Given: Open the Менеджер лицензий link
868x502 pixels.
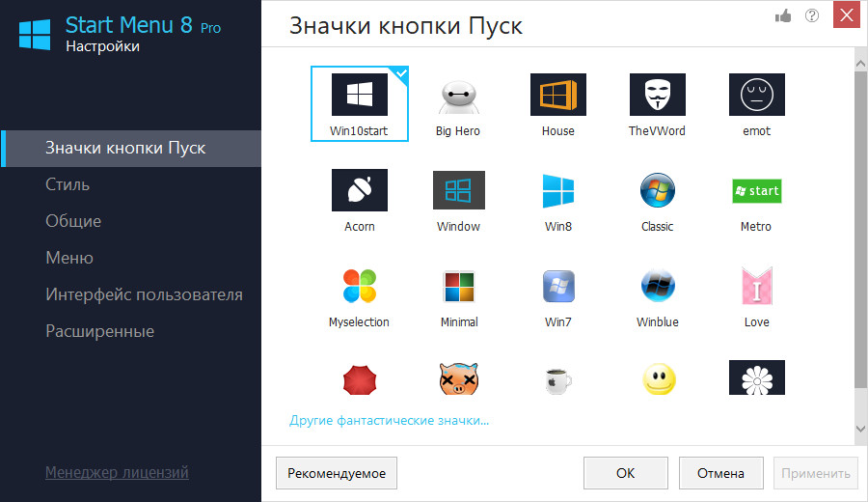Looking at the screenshot, I should (117, 472).
